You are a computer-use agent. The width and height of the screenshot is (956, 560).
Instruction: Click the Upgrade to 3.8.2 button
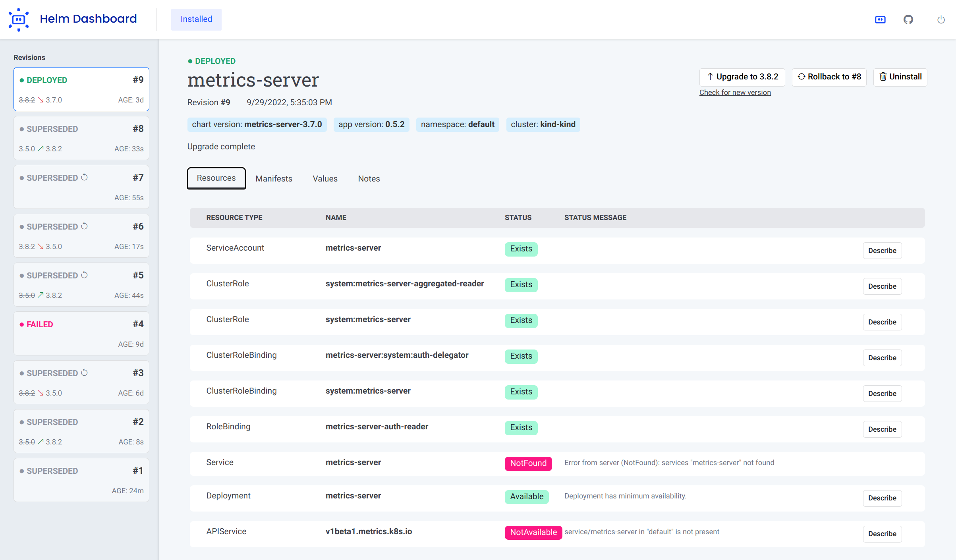click(x=742, y=77)
